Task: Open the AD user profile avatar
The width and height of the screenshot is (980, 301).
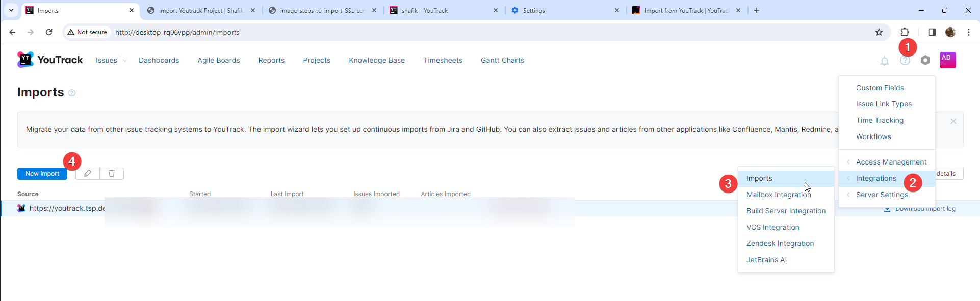Action: [x=947, y=60]
